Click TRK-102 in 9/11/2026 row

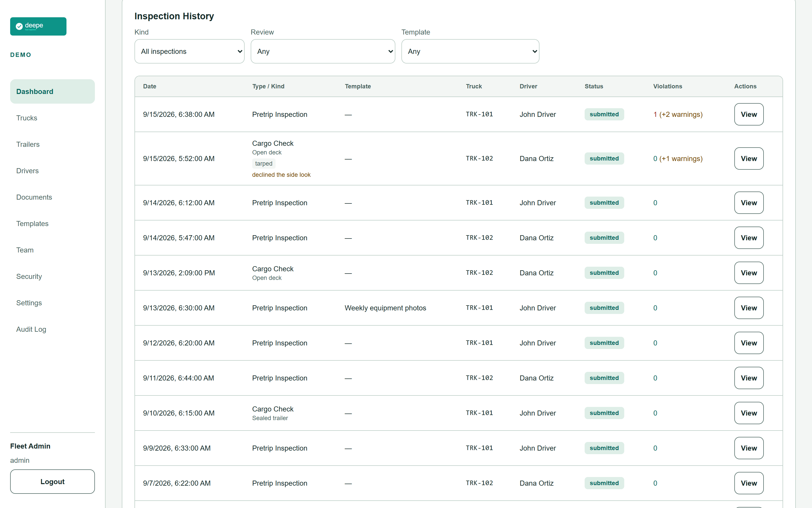(x=479, y=378)
